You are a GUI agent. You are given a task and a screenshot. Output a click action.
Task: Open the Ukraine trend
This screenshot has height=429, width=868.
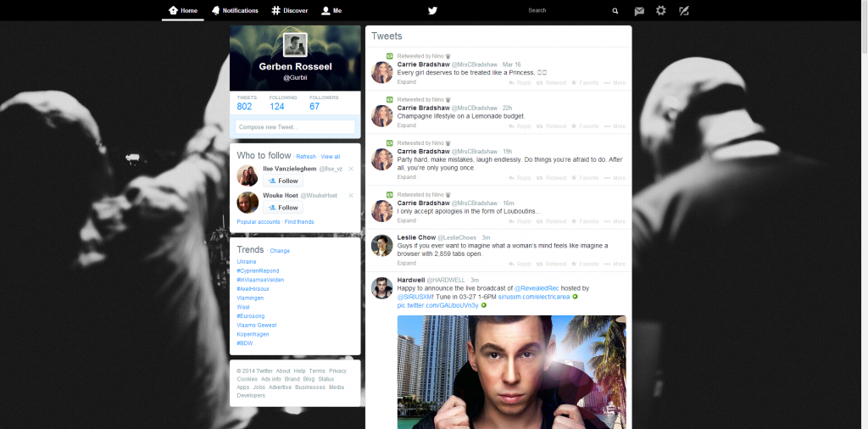247,261
